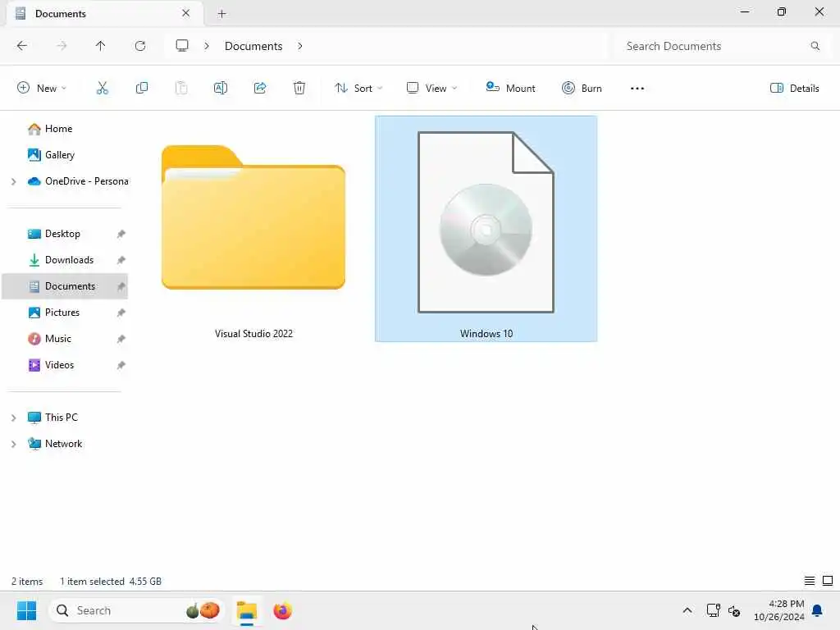Show hidden tray icons
Screen dimensions: 840x630
pyautogui.click(x=687, y=610)
